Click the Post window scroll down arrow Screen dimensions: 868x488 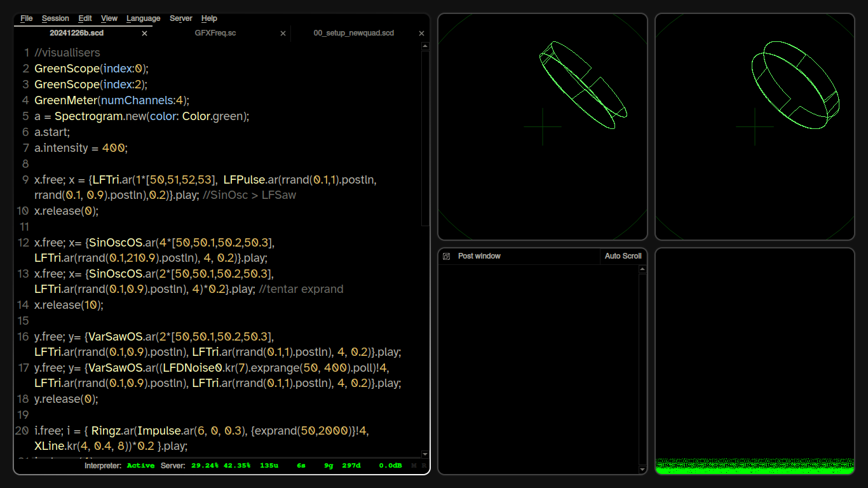coord(642,470)
